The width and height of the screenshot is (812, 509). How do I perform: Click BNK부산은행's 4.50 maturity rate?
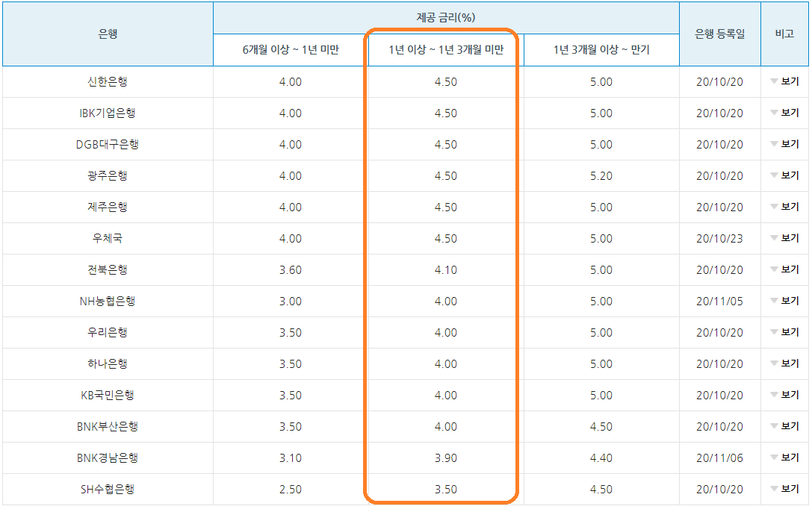[x=601, y=427]
